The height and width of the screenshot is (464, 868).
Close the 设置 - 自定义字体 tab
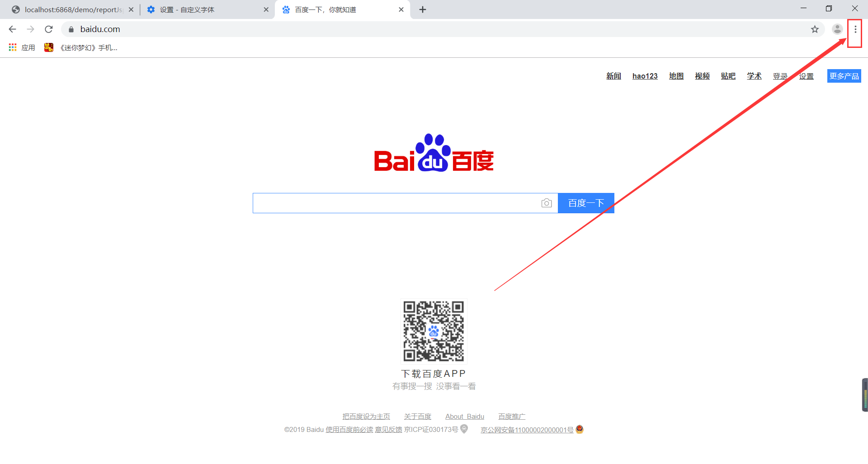(x=266, y=9)
